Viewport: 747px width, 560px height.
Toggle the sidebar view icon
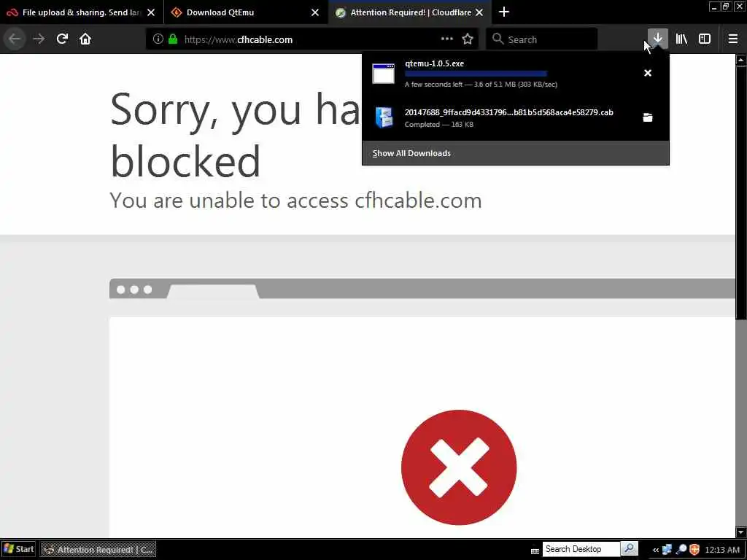pyautogui.click(x=705, y=39)
